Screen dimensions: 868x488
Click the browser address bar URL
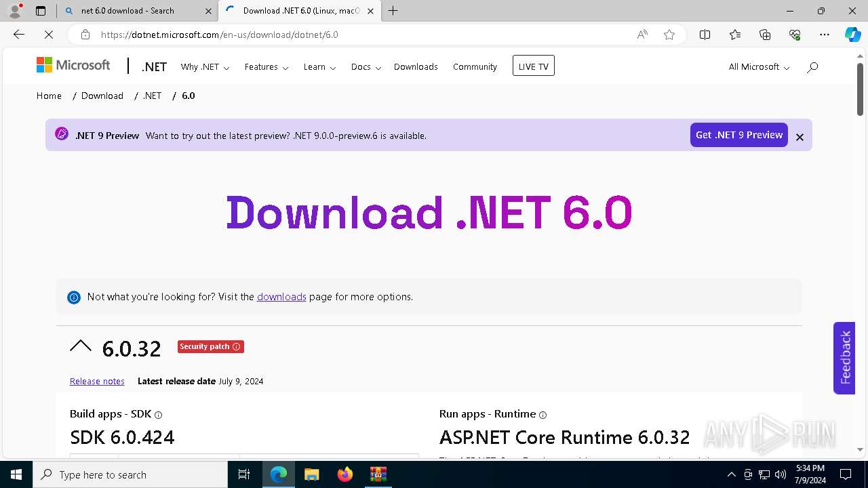coord(220,35)
